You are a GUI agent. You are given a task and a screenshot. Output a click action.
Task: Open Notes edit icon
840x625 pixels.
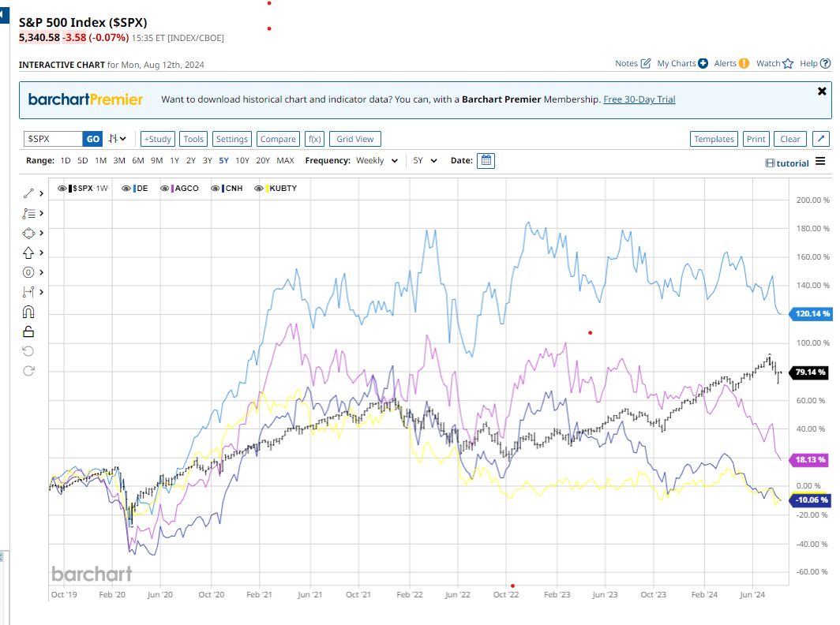646,63
